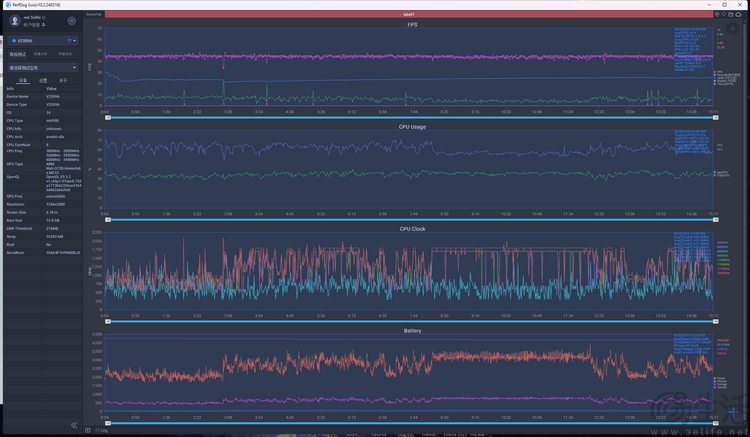Click the left range handle under the CPU Usage chart
750x437 pixels.
(108, 219)
